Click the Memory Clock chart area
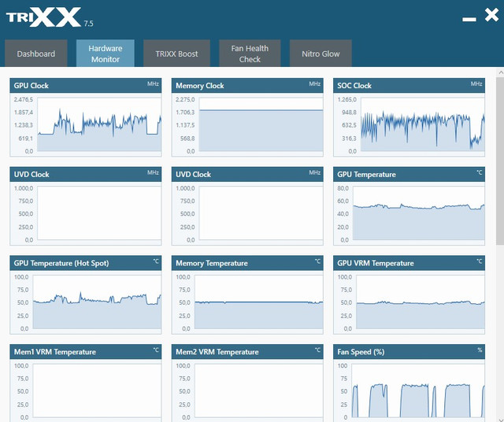This screenshot has height=422, width=504. click(261, 124)
